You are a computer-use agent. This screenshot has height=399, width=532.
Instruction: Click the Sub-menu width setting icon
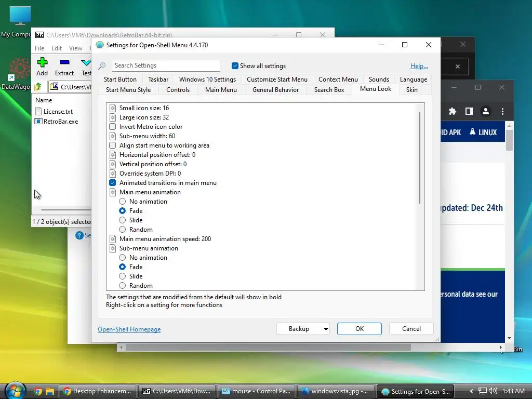tap(113, 136)
